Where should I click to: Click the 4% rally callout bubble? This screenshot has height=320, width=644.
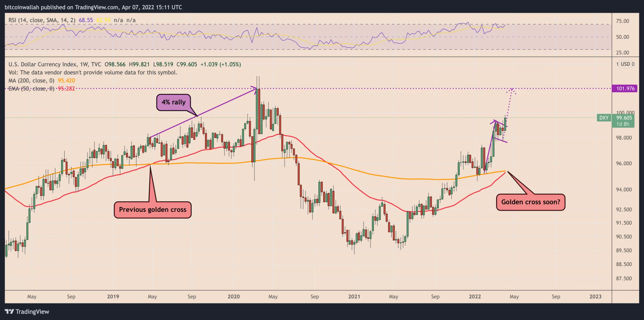point(173,102)
